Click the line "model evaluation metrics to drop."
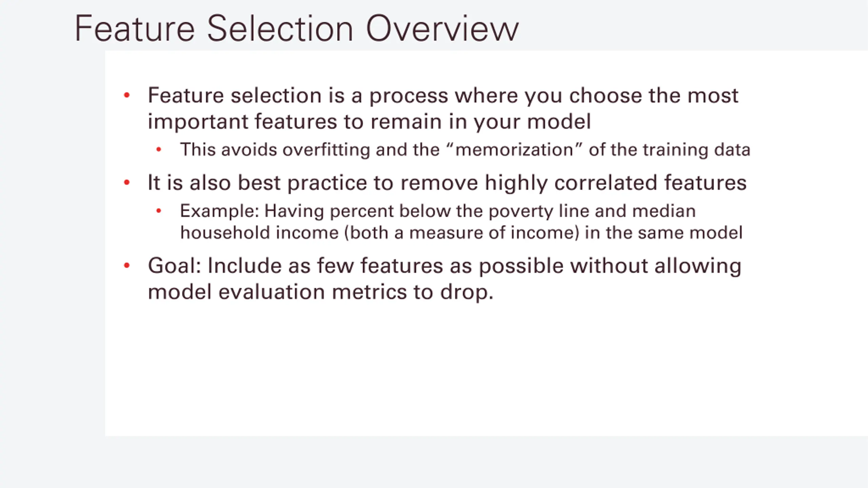Image resolution: width=868 pixels, height=488 pixels. click(320, 292)
